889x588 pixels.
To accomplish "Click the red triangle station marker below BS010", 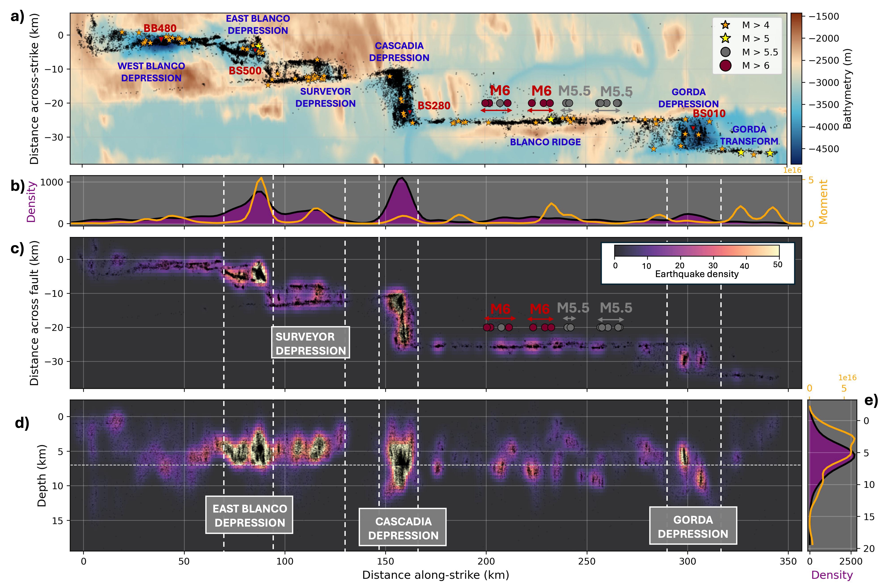I will point(693,128).
